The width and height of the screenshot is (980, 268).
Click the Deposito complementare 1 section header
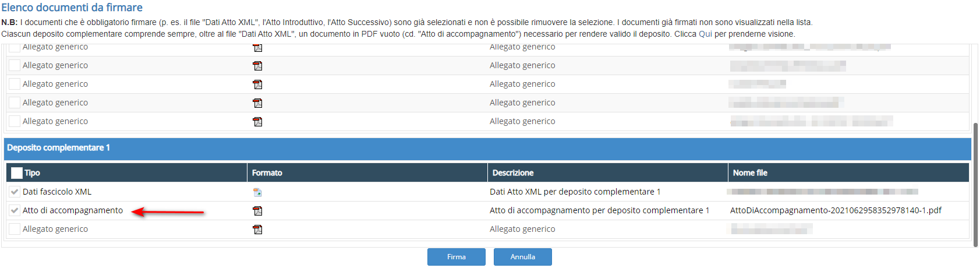(x=58, y=148)
